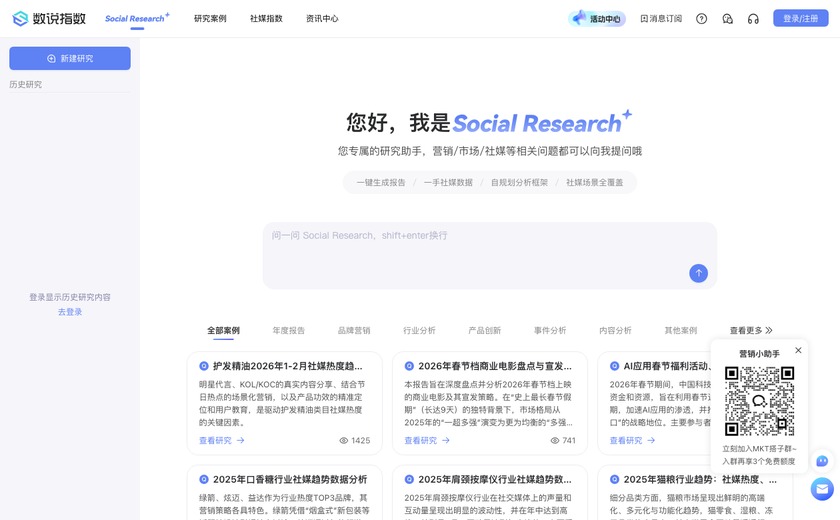
Task: Click icon beside 护发精油2026年1-2月 card title
Action: 204,366
